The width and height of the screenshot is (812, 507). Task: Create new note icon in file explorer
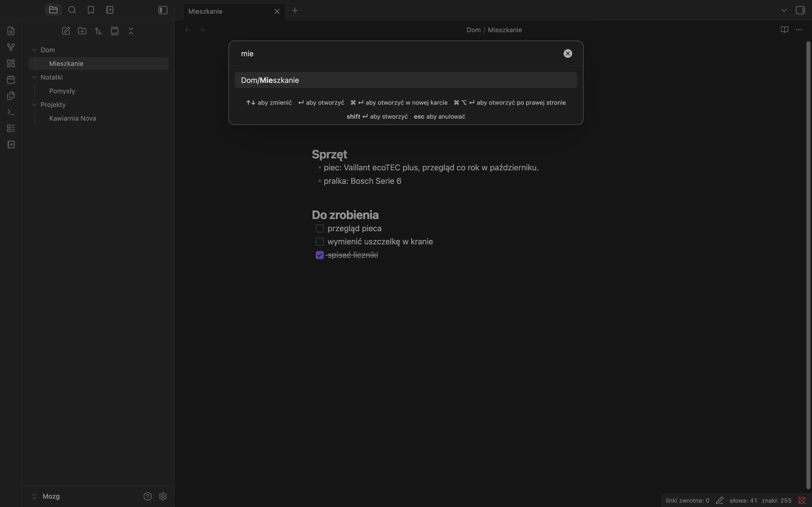click(66, 31)
